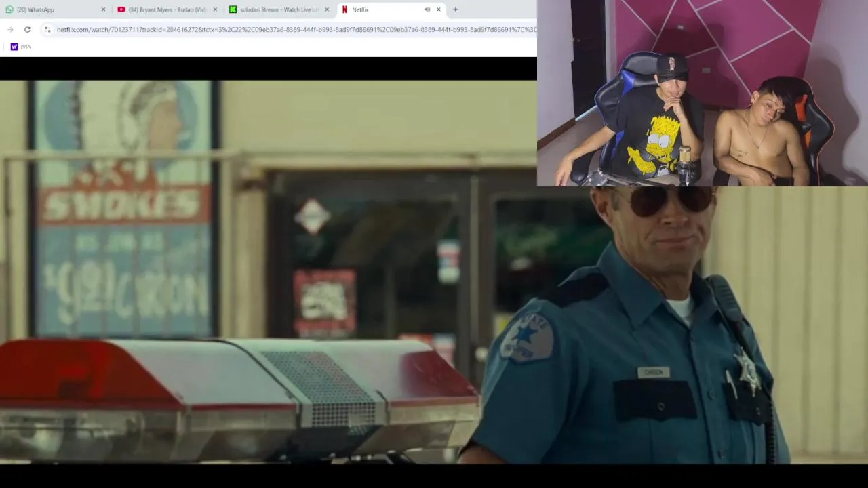
Task: Switch to the WhatsApp tab
Action: coord(54,9)
